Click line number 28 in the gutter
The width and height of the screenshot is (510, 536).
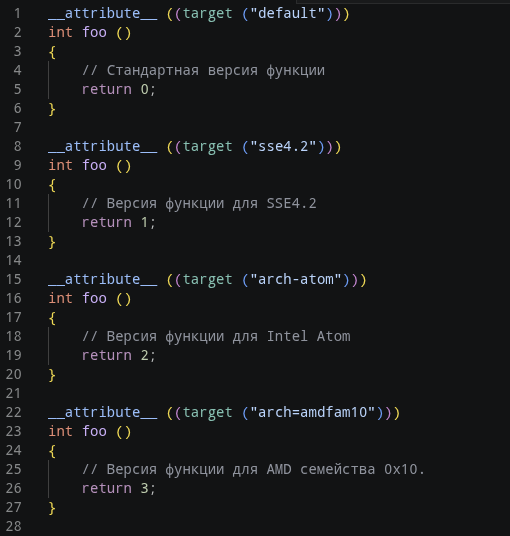(14, 526)
